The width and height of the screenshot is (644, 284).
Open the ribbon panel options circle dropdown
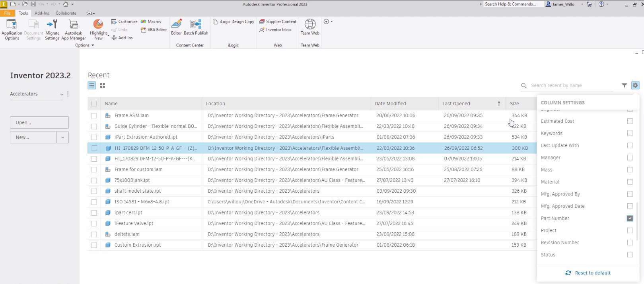pyautogui.click(x=328, y=22)
